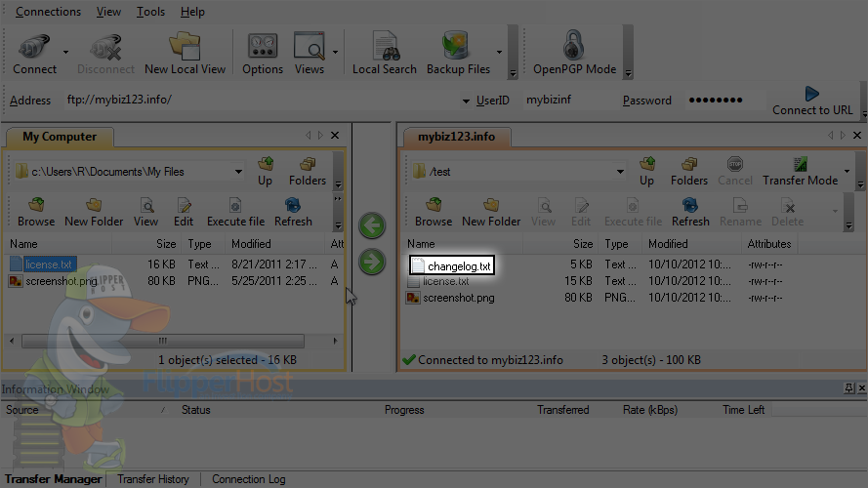Expand the remote /test path dropdown
This screenshot has height=488, width=868.
[621, 172]
